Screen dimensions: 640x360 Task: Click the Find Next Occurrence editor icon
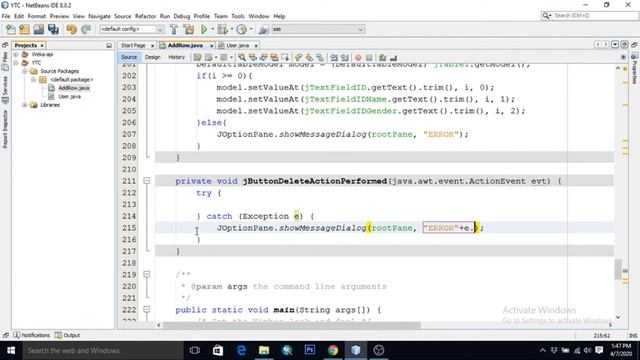263,58
